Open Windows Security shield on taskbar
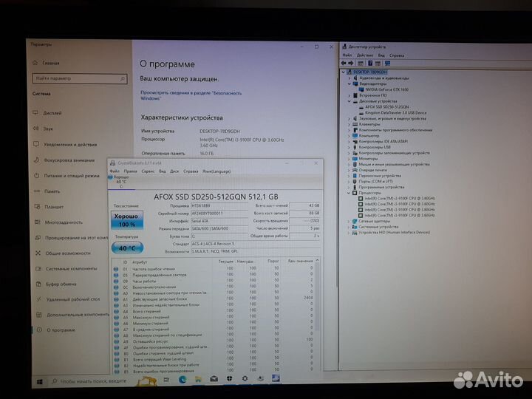The image size is (532, 399). pos(229,378)
